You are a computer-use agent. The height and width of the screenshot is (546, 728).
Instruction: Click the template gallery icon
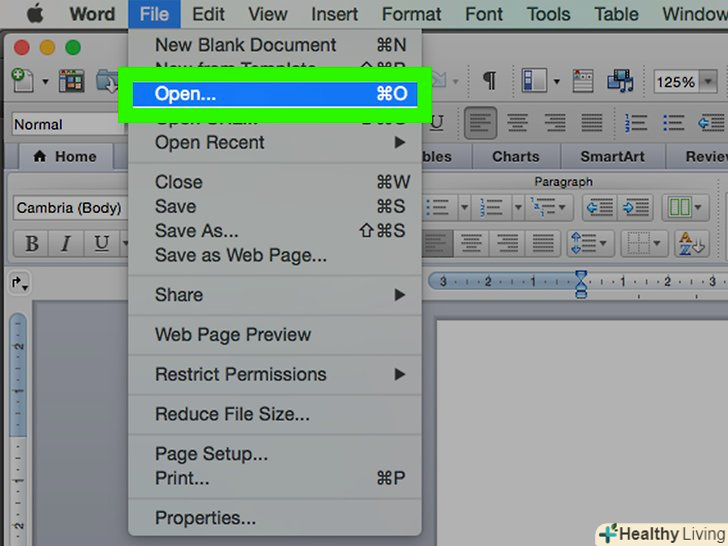click(x=71, y=81)
